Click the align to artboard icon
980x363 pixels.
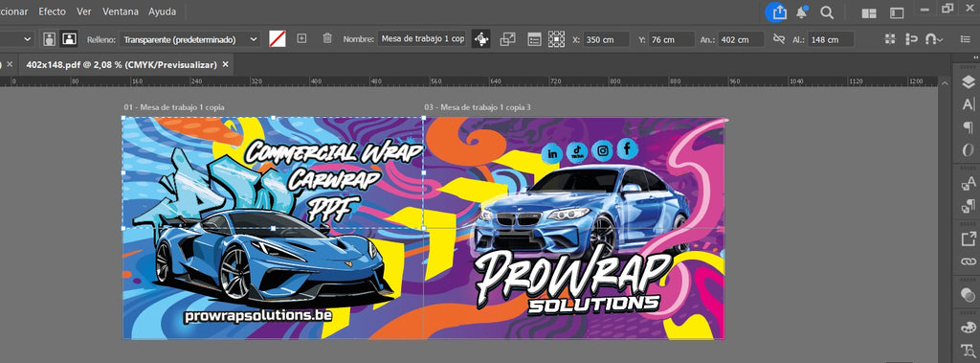pos(911,39)
